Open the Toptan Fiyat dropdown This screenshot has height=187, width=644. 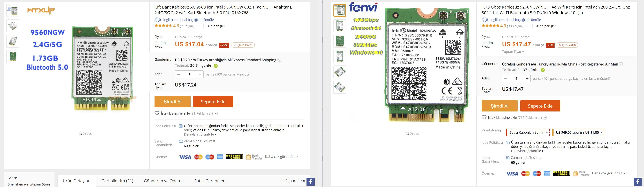point(513,52)
